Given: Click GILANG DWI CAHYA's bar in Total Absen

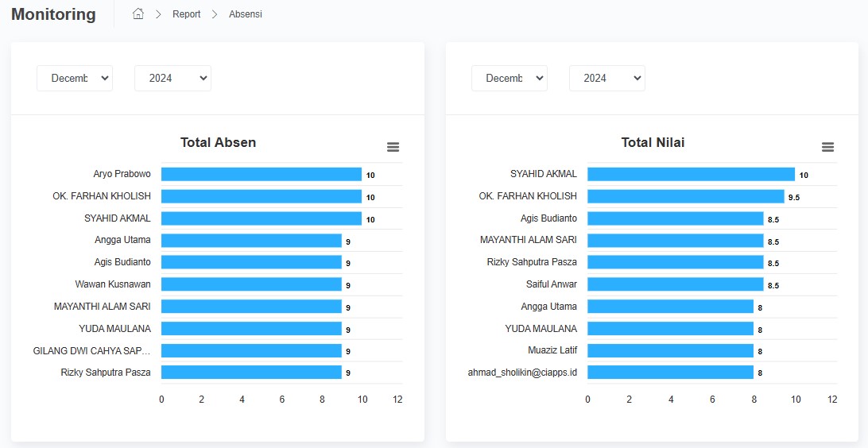Looking at the screenshot, I should 250,350.
